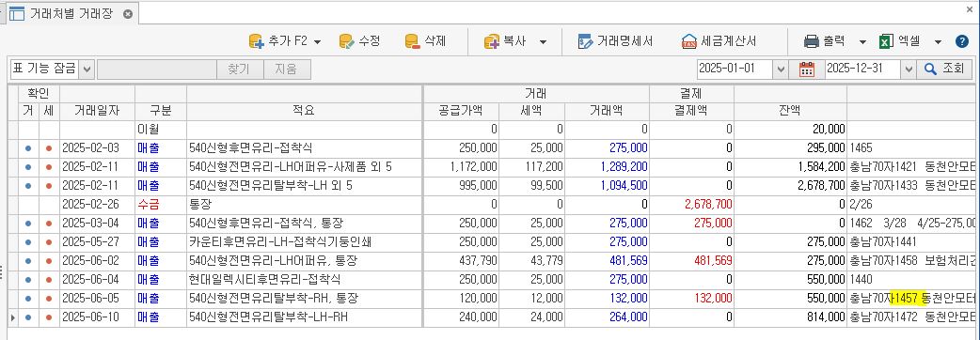Image resolution: width=980 pixels, height=340 pixels.
Task: Select 540신형후면유리-접착식 on 2025-02-03
Action: click(305, 148)
